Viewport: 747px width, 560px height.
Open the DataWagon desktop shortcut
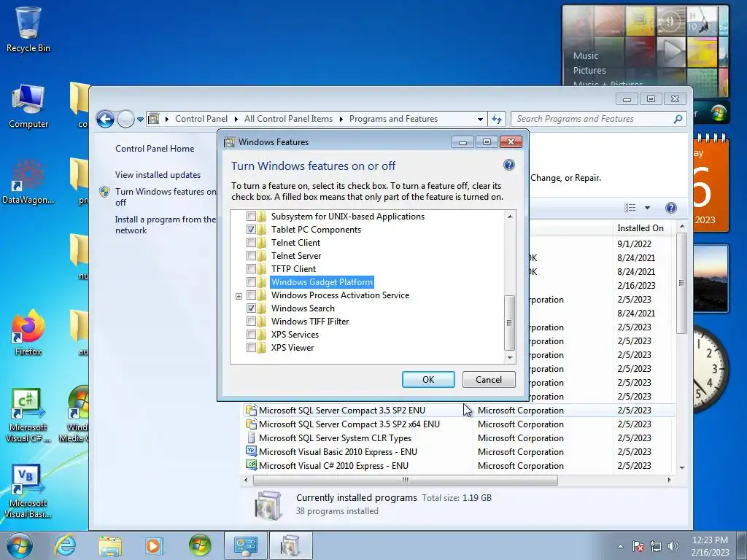[28, 182]
